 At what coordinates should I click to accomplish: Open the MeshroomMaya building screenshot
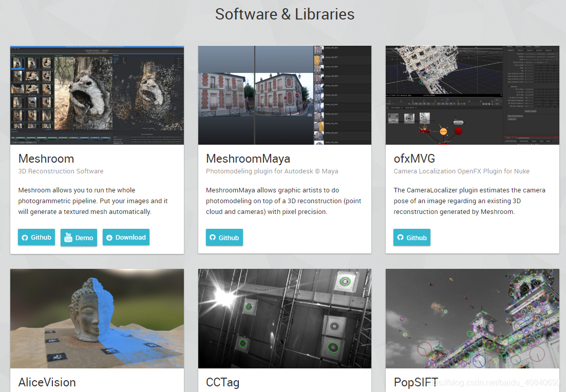(x=285, y=95)
